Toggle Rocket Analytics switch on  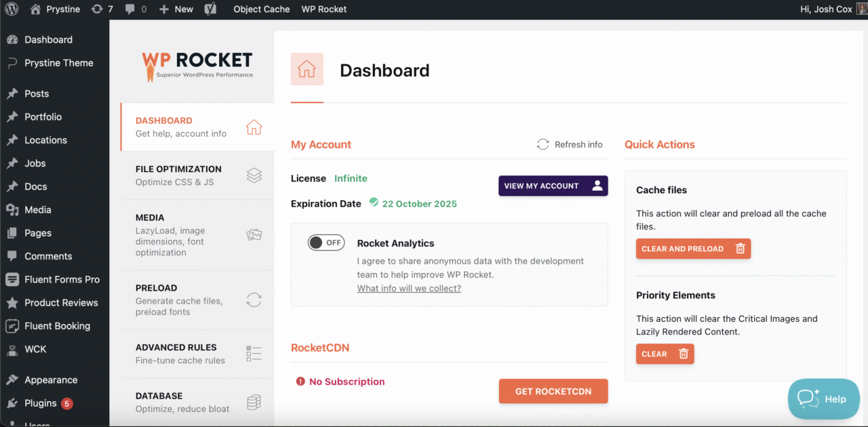tap(326, 243)
